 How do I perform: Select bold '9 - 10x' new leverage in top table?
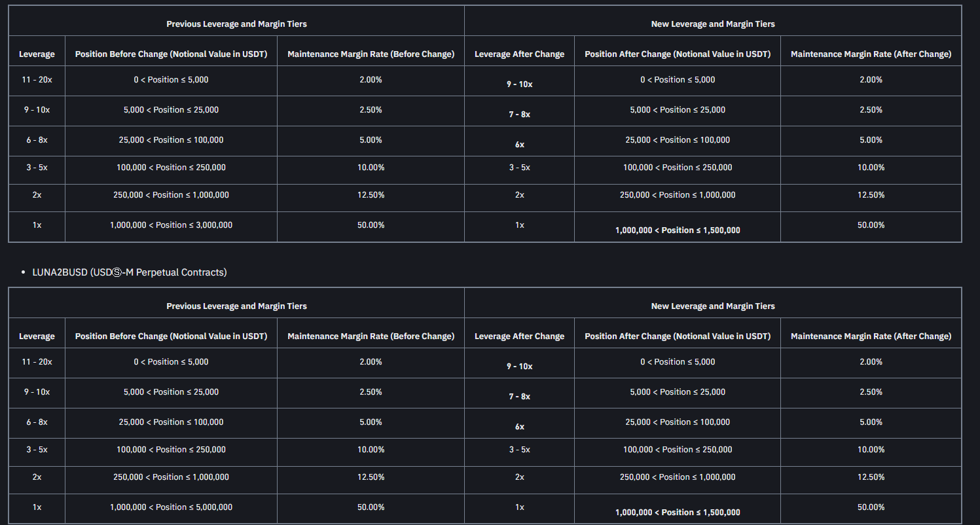pos(519,84)
